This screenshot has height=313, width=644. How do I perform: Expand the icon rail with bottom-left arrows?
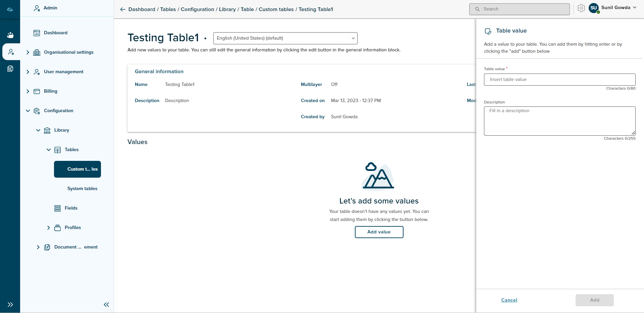10,305
